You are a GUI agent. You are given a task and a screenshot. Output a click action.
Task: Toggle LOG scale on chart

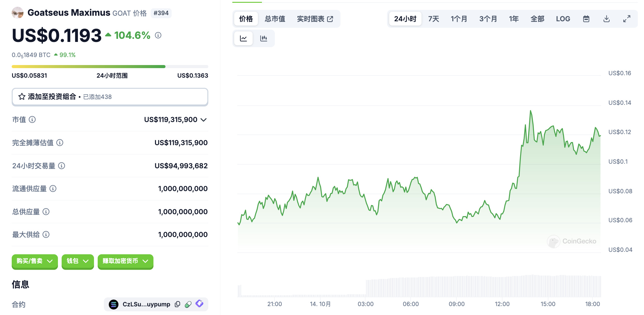pyautogui.click(x=563, y=19)
